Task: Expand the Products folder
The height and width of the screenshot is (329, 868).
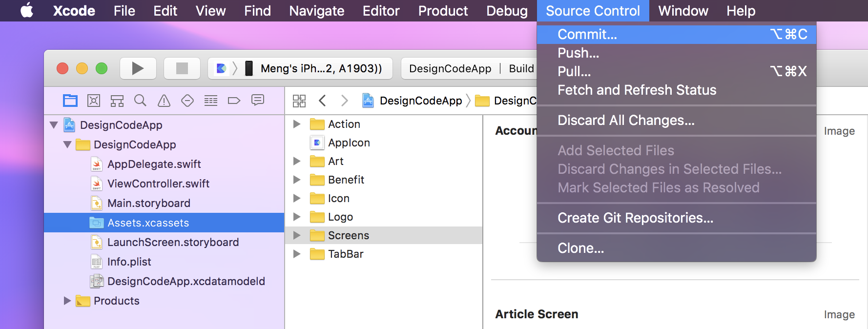Action: point(67,301)
